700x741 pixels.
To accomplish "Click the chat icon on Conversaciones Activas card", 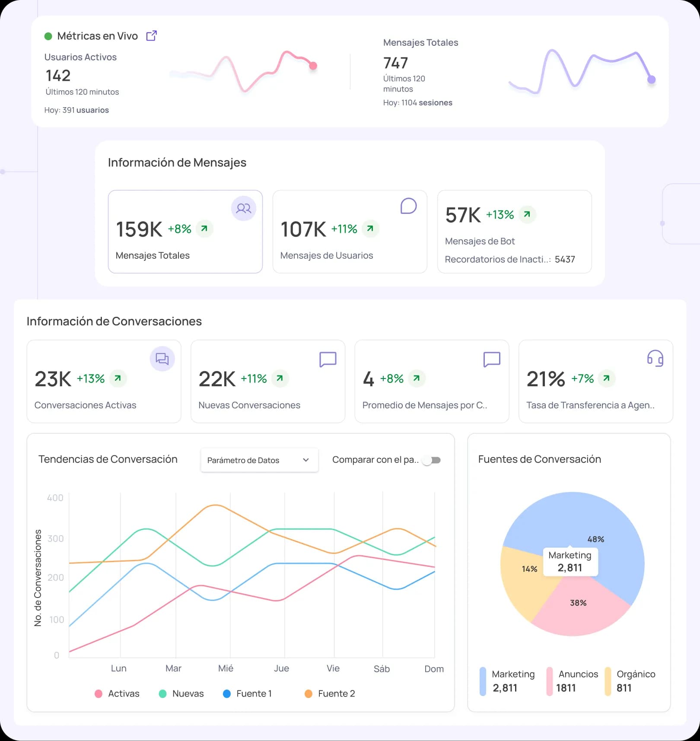I will click(x=162, y=359).
